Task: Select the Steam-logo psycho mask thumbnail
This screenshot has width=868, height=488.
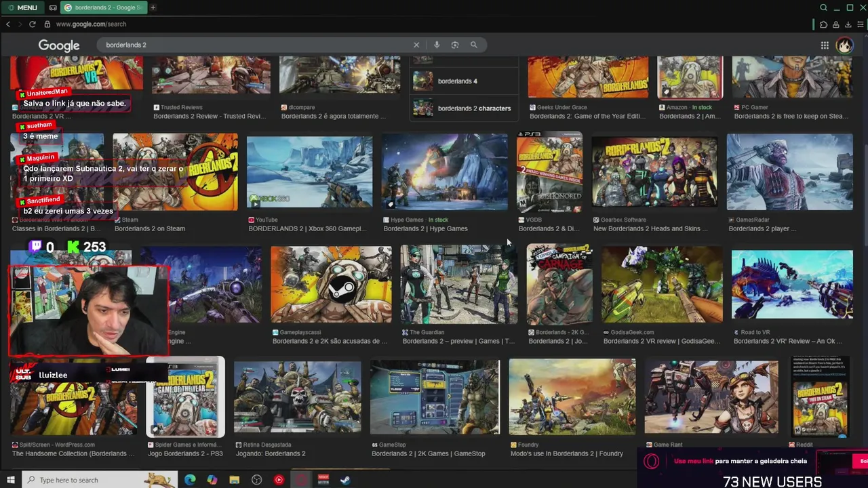Action: 331,285
